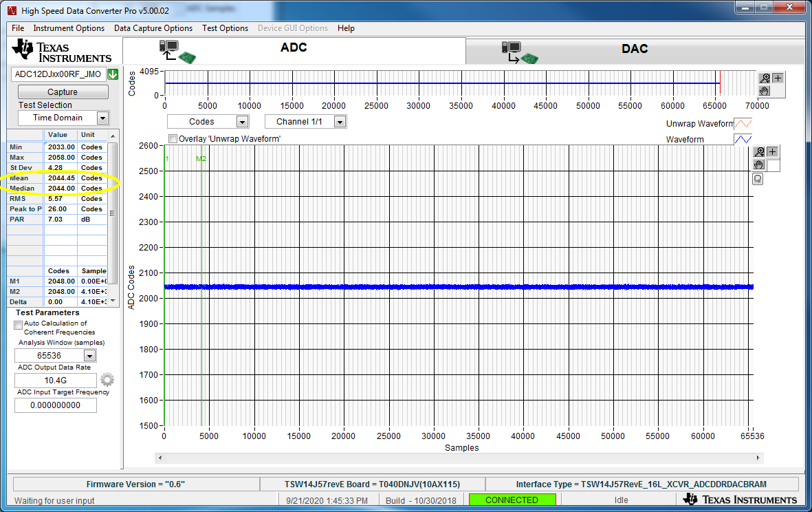
Task: Select the crosshair cursor tool on main graph
Action: [x=773, y=152]
